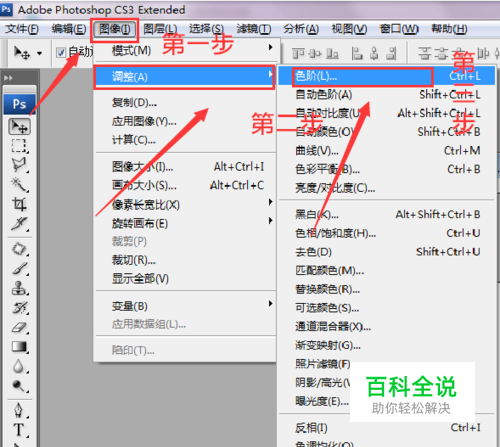Select the Healing Brush tool
500x447 pixels.
pyautogui.click(x=19, y=249)
